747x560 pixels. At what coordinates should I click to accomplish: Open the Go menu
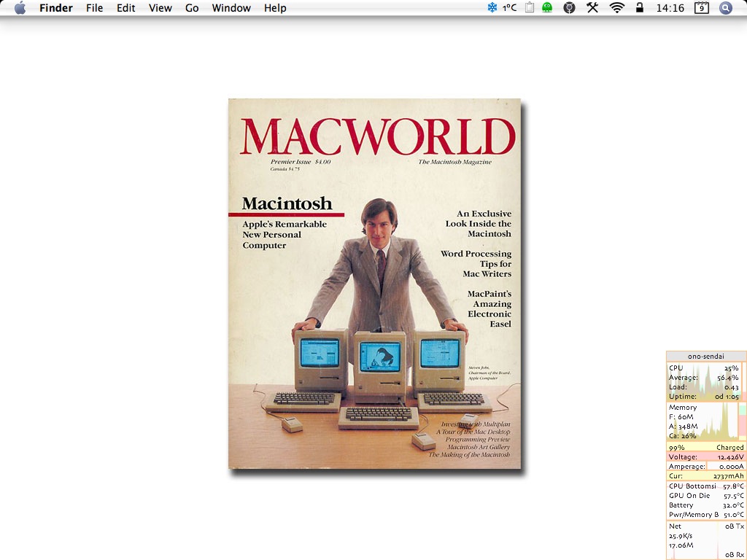(192, 8)
